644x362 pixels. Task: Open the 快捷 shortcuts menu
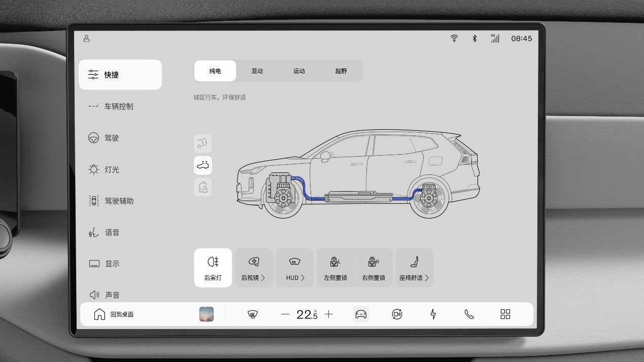coord(120,75)
